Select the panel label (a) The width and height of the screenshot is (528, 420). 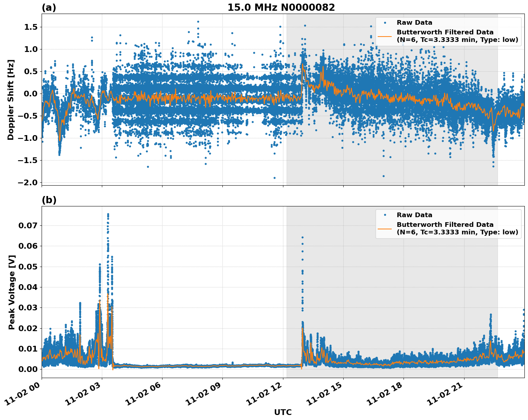(x=49, y=6)
